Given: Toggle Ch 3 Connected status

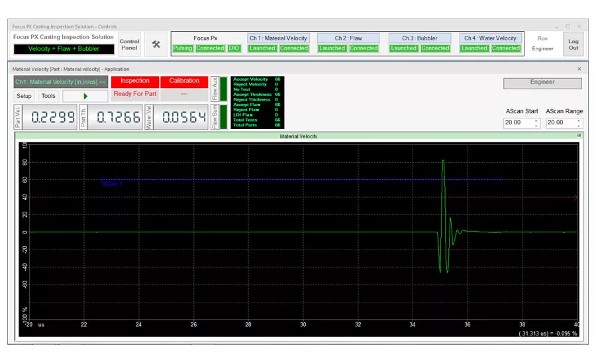Looking at the screenshot, I should click(x=435, y=48).
